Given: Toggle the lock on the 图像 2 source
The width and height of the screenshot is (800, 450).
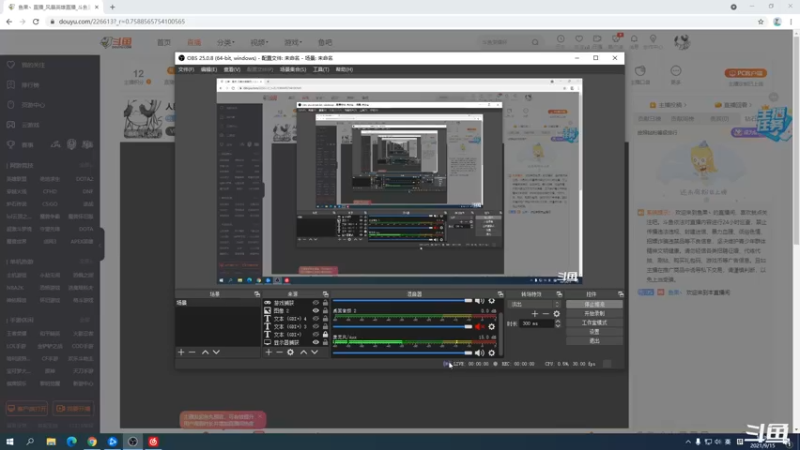Looking at the screenshot, I should click(x=326, y=311).
